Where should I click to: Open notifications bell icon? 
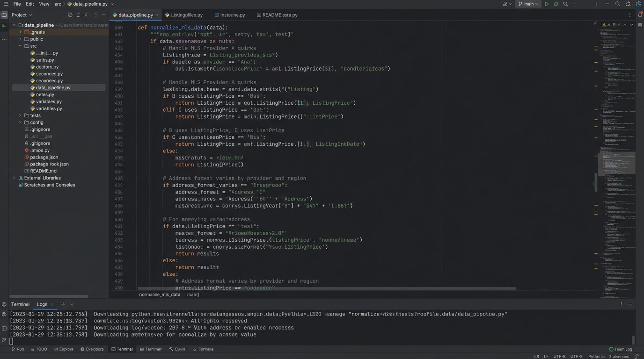(640, 15)
